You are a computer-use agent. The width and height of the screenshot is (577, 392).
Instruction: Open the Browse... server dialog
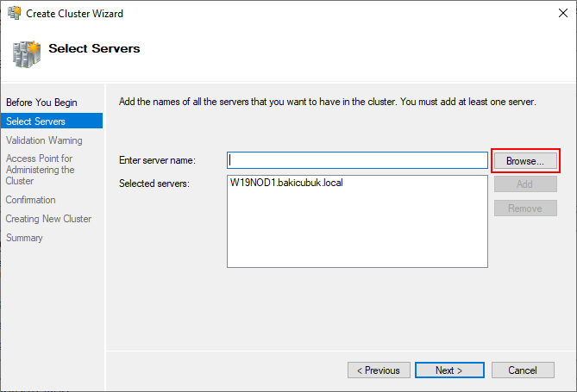click(x=525, y=161)
